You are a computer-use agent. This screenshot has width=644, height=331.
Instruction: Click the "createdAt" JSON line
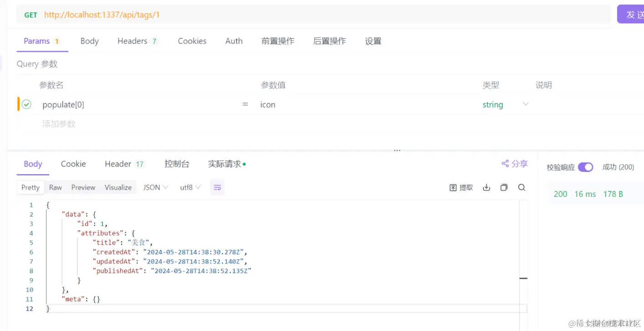[170, 252]
